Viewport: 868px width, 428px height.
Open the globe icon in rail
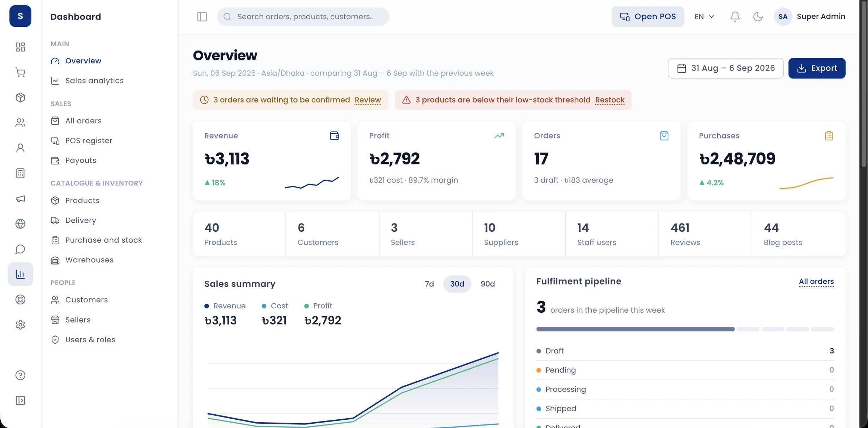(x=20, y=224)
